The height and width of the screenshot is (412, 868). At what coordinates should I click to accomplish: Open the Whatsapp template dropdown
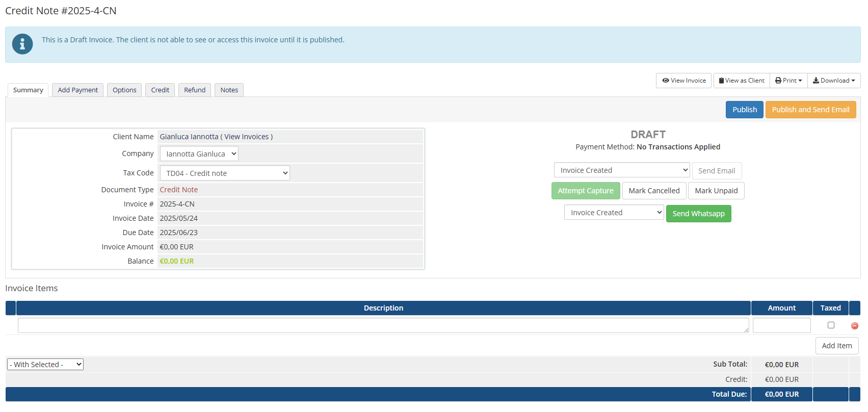pyautogui.click(x=614, y=213)
